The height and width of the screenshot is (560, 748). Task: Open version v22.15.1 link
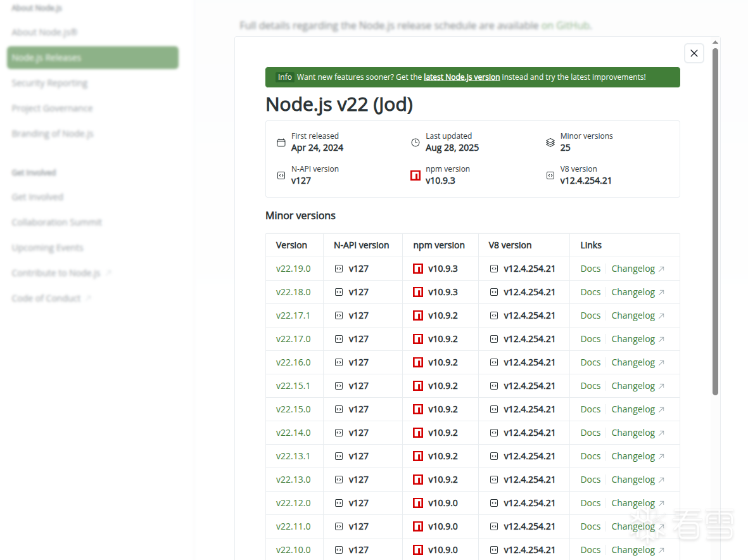[x=293, y=386]
